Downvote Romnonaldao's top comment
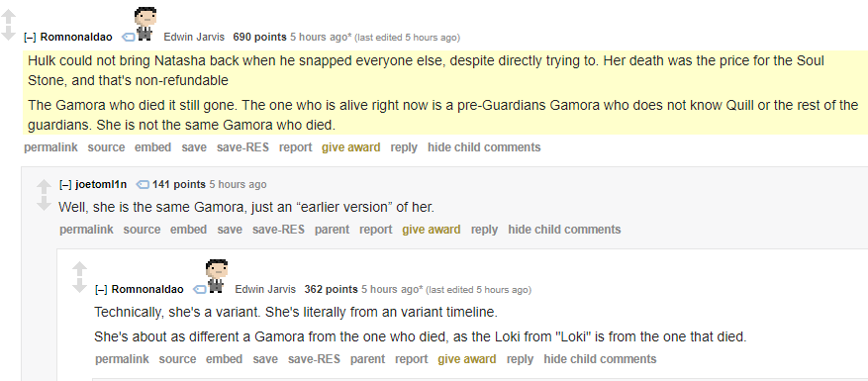The image size is (868, 381). click(x=8, y=34)
